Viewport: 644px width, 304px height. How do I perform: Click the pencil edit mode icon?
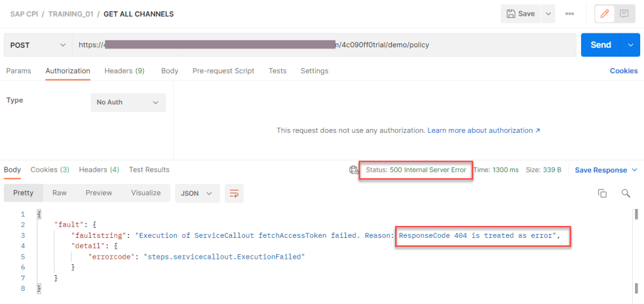coord(605,14)
